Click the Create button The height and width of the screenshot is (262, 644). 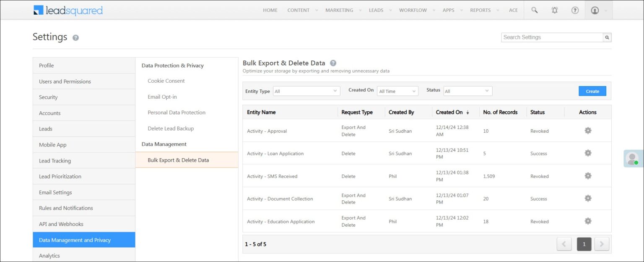tap(592, 91)
